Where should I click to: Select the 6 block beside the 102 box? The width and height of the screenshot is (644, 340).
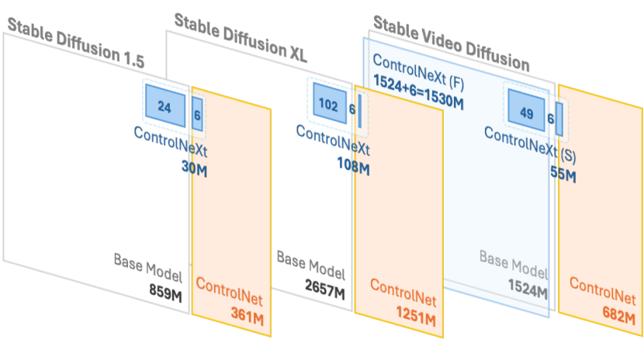pyautogui.click(x=352, y=109)
